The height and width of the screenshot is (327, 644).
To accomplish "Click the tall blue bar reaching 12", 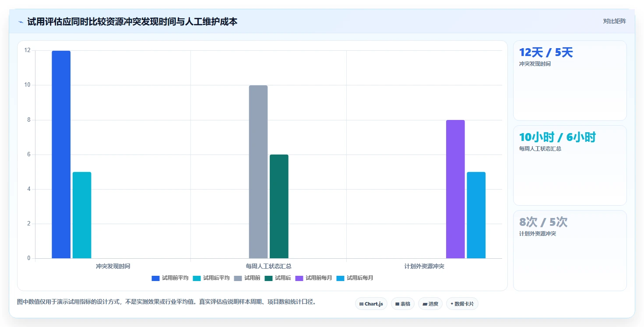I will point(61,155).
